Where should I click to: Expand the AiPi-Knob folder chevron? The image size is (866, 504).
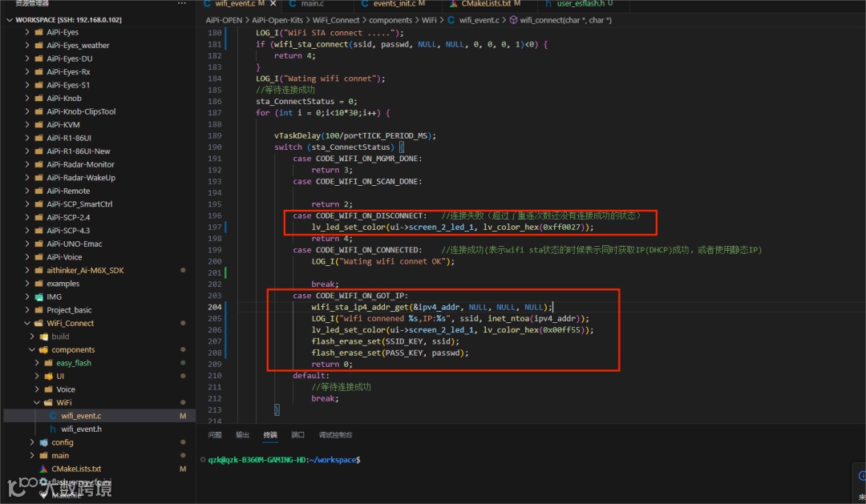(27, 99)
